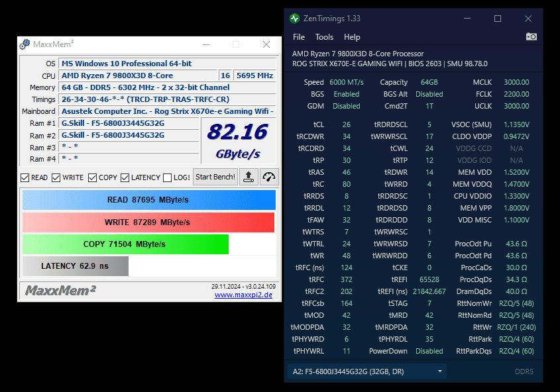Click the WRITE 87289 MByte/s bar

click(148, 222)
